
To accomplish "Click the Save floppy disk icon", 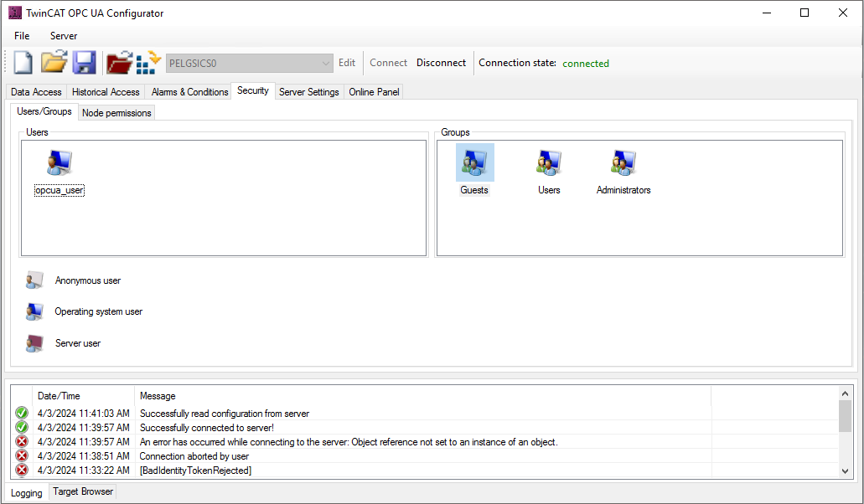I will click(84, 63).
